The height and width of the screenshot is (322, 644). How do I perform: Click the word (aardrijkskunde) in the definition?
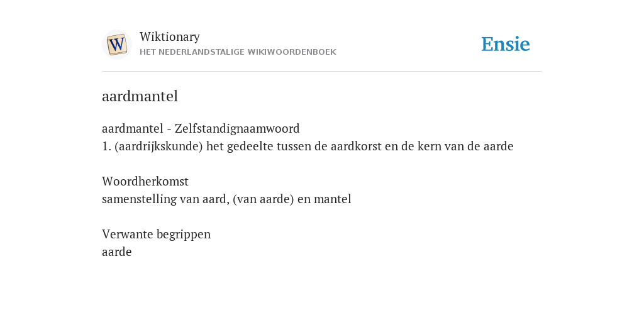(x=158, y=147)
